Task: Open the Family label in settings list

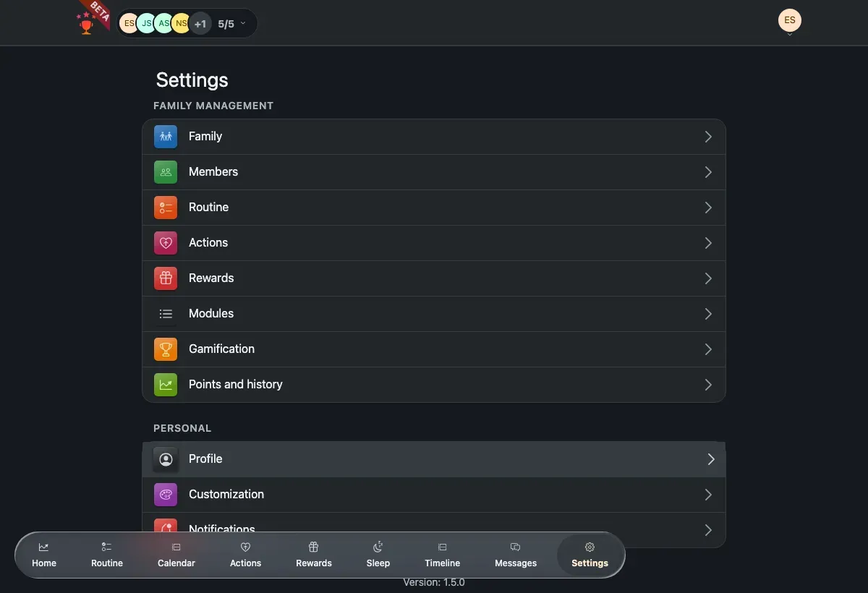Action: [205, 137]
